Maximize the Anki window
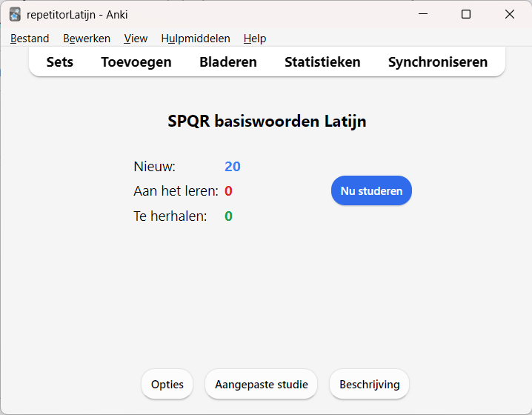The height and width of the screenshot is (415, 532). 466,14
